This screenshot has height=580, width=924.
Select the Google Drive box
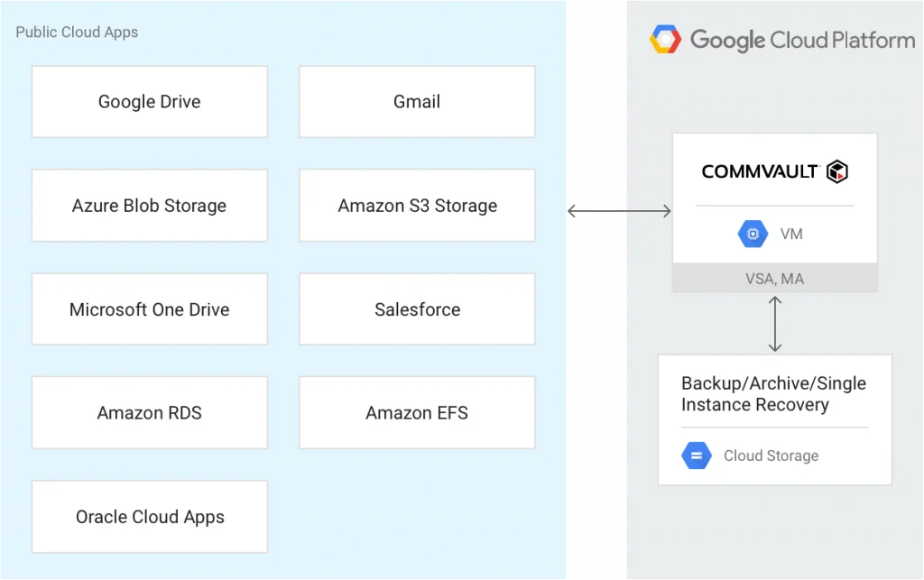[150, 102]
